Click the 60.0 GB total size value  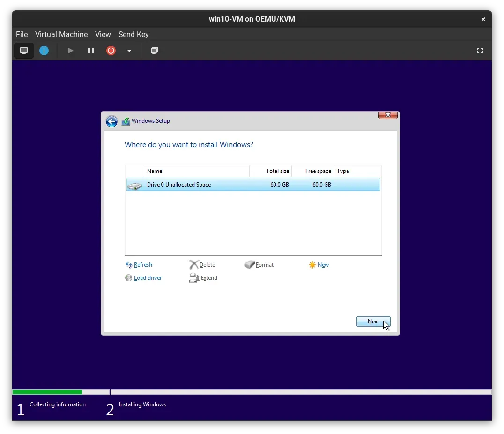(280, 185)
